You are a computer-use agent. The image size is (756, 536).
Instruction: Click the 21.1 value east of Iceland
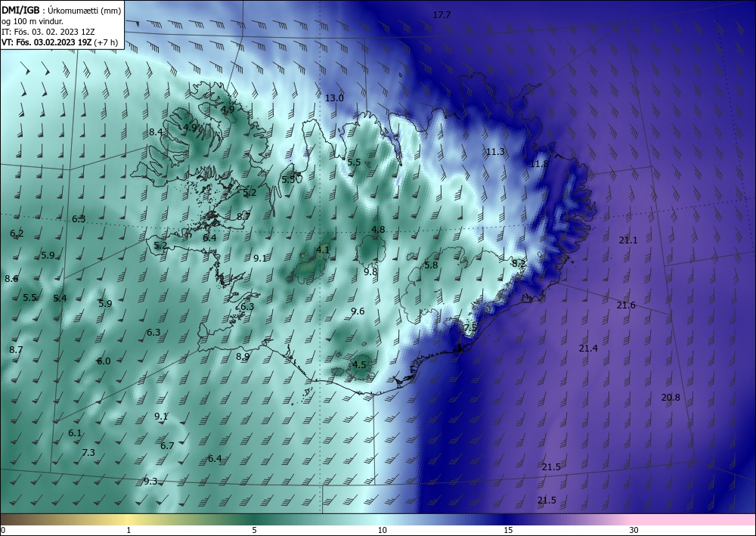[x=628, y=240]
